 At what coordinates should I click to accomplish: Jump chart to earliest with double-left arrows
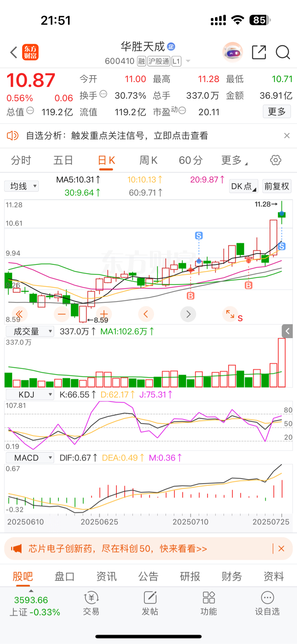tap(19, 314)
